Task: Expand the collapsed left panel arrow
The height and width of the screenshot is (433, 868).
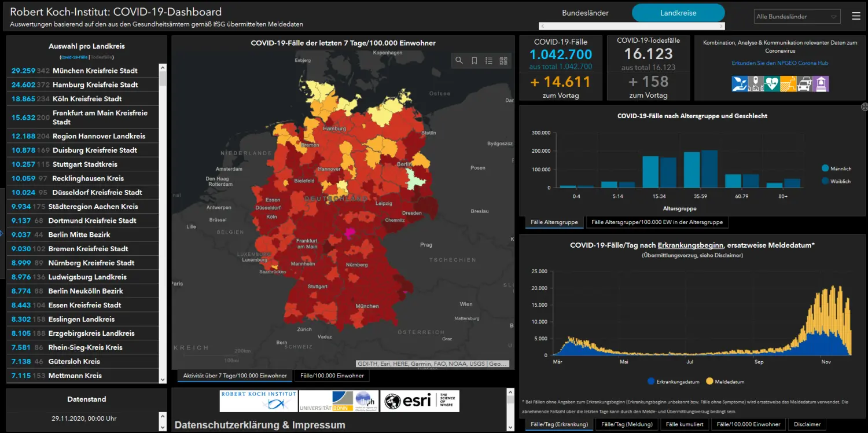Action: tap(2, 234)
